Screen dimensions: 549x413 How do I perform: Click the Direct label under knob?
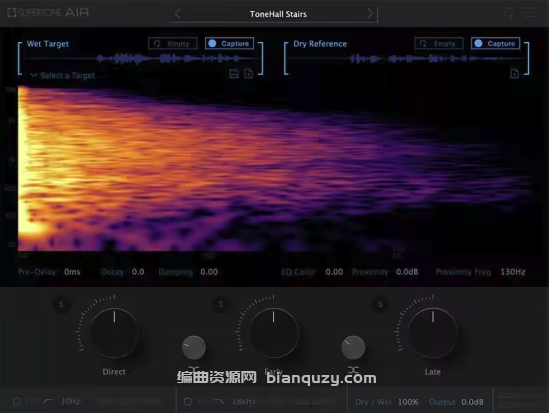click(x=114, y=372)
